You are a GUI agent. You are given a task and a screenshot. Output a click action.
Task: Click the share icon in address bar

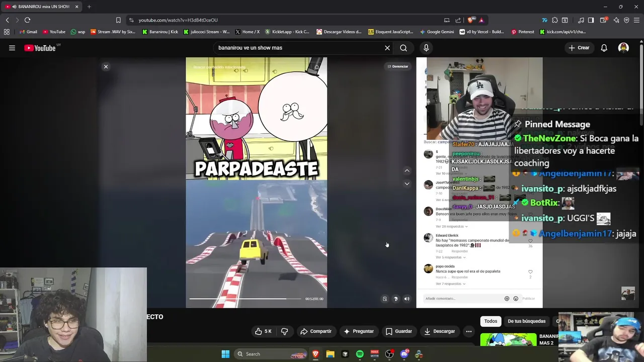point(458,20)
